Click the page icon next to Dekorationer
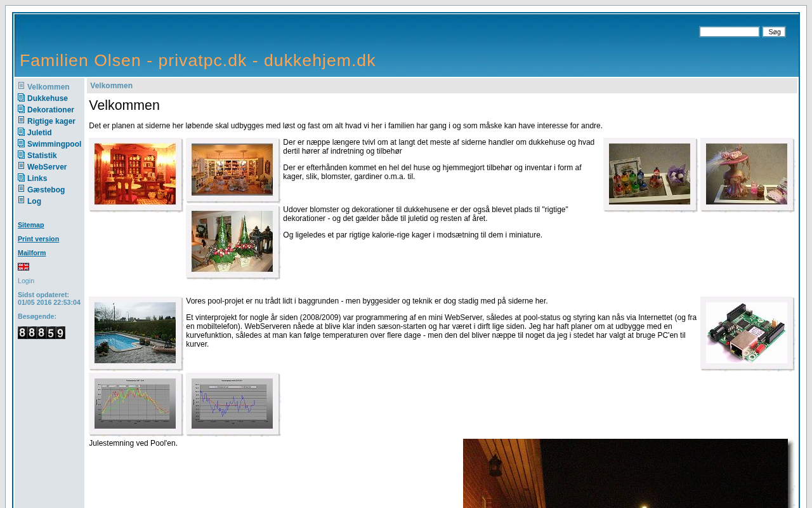 [21, 109]
